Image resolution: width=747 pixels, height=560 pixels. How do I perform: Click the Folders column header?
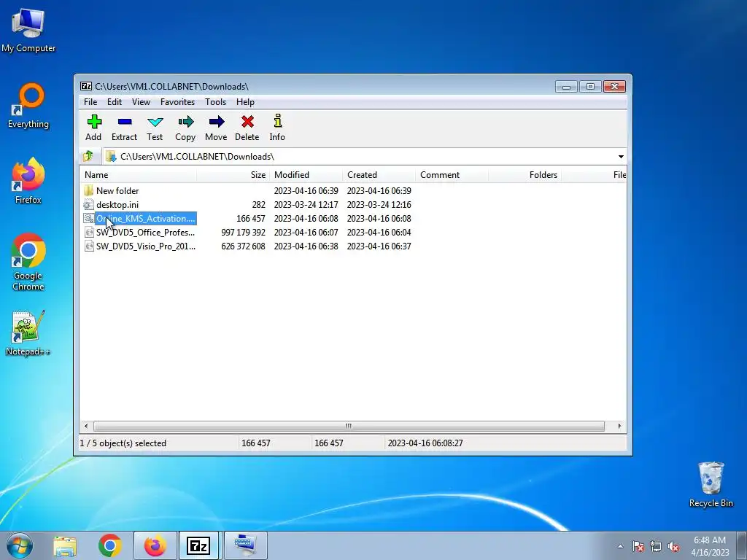(525, 175)
